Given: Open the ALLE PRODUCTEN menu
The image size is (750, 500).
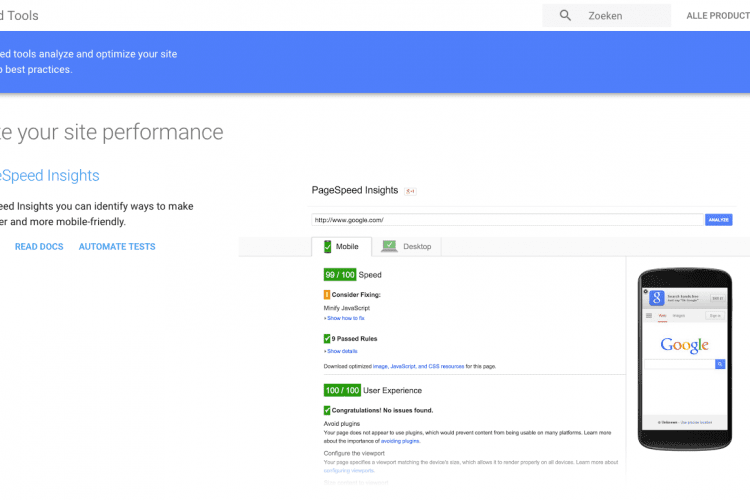Looking at the screenshot, I should 718,16.
